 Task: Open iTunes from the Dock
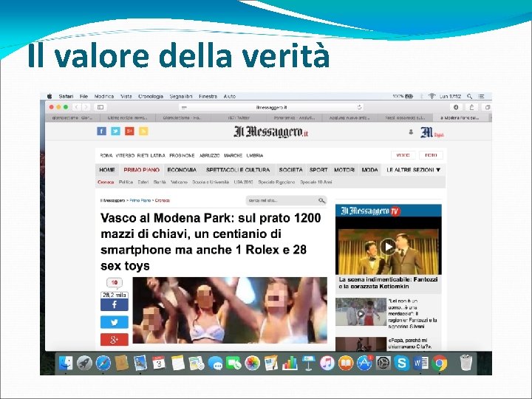pyautogui.click(x=327, y=363)
